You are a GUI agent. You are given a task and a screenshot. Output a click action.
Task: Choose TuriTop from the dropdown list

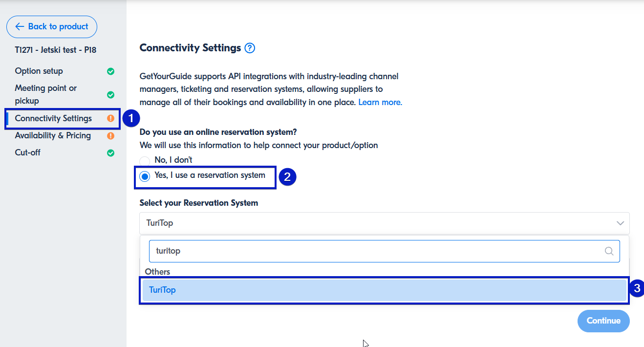384,290
